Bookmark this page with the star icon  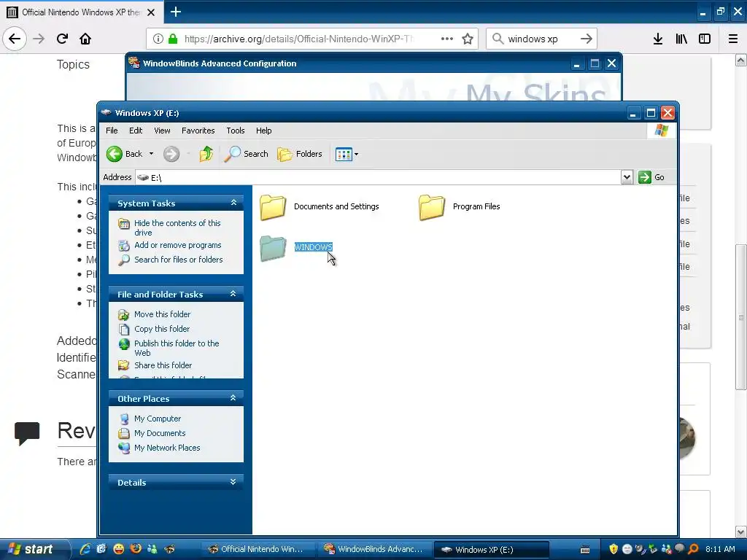point(468,39)
